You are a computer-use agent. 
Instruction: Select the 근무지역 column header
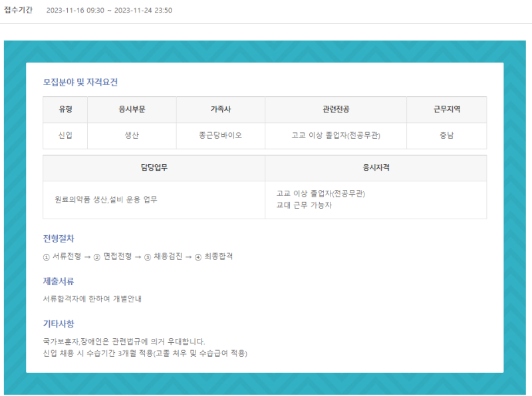[x=446, y=110]
